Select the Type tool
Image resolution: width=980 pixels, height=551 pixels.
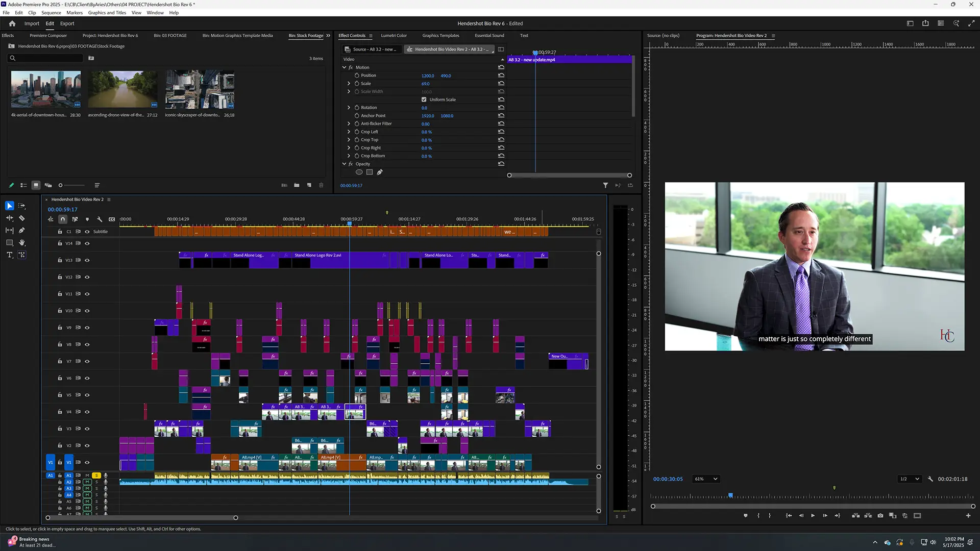tap(9, 255)
